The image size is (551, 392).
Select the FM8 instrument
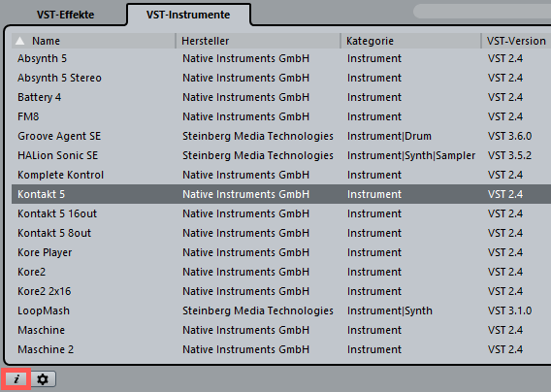tap(281, 116)
